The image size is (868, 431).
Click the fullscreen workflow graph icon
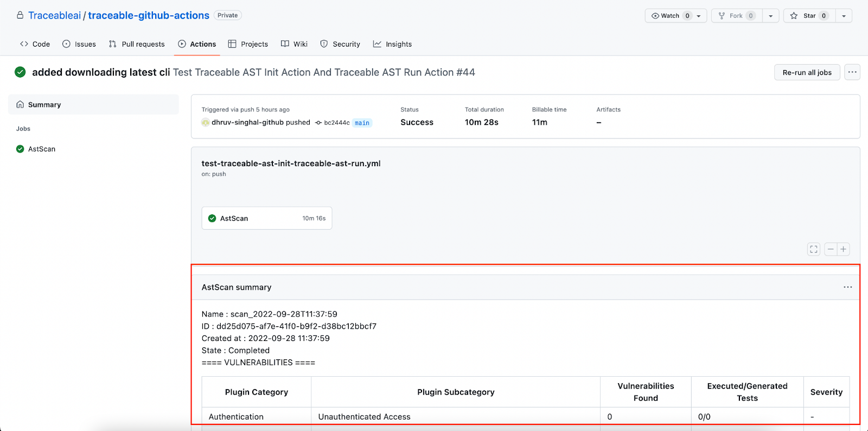point(814,249)
